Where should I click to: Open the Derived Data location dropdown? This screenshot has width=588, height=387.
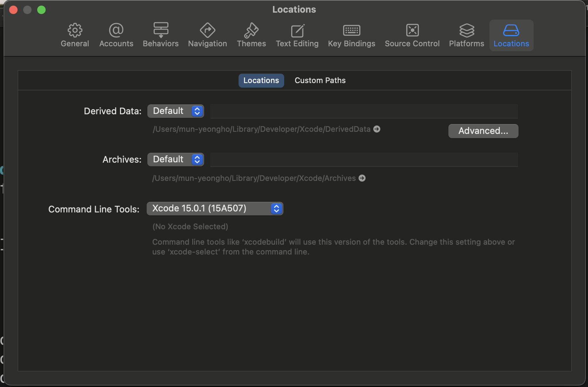175,111
